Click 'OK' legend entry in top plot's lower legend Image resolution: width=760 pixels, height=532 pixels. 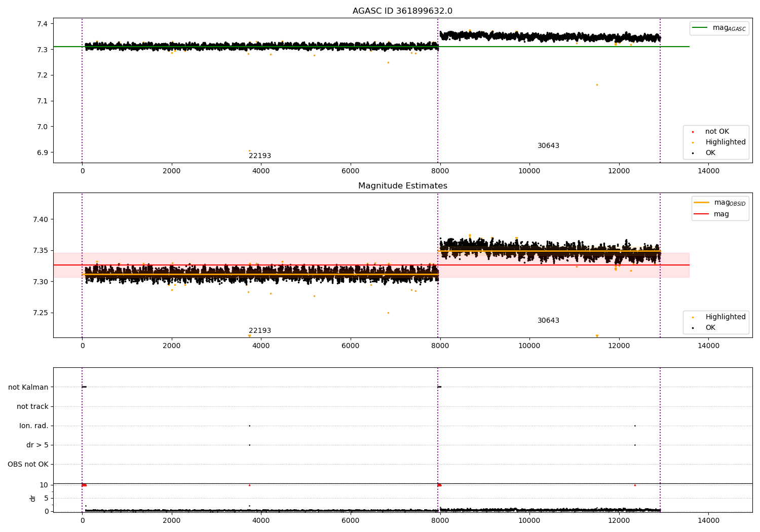[x=710, y=153]
